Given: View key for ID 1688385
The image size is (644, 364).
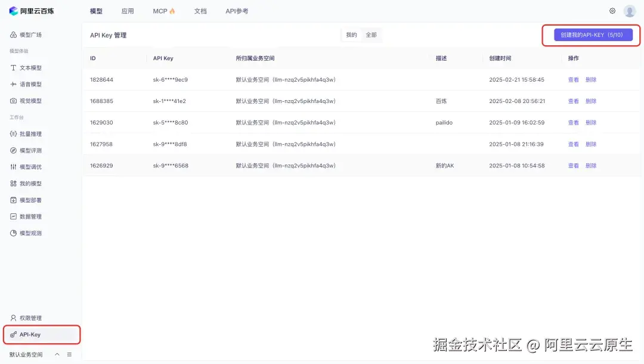Looking at the screenshot, I should pyautogui.click(x=574, y=101).
